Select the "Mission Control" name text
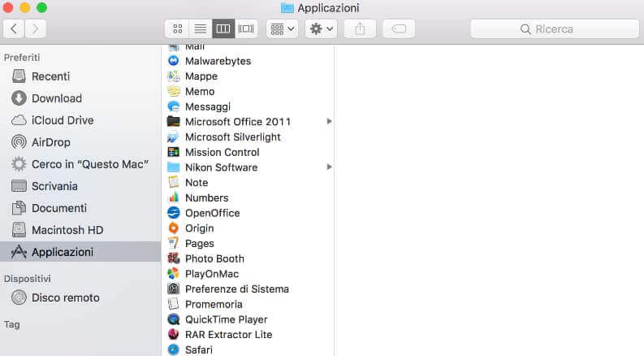Viewport: 644px width, 356px height. 223,152
